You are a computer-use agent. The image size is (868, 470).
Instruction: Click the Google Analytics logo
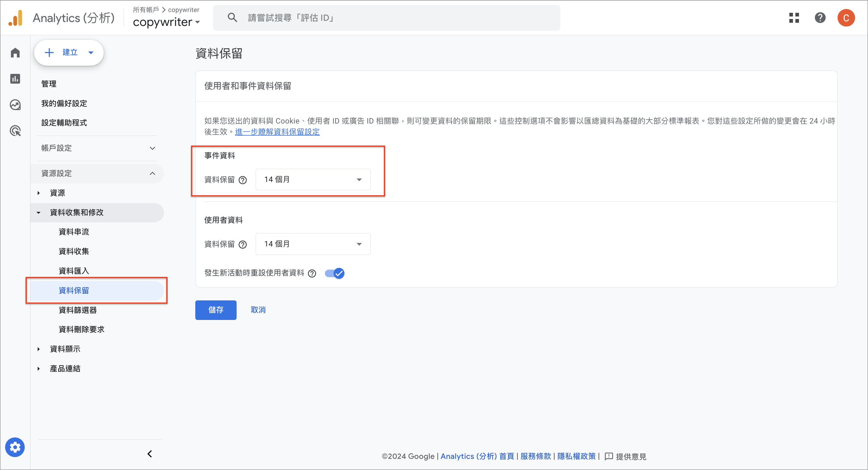15,18
